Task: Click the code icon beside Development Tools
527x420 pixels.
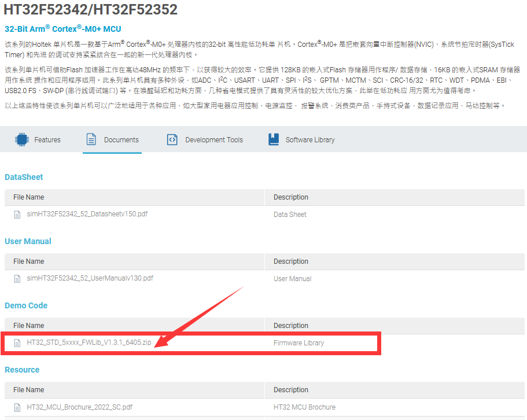Action: (172, 139)
